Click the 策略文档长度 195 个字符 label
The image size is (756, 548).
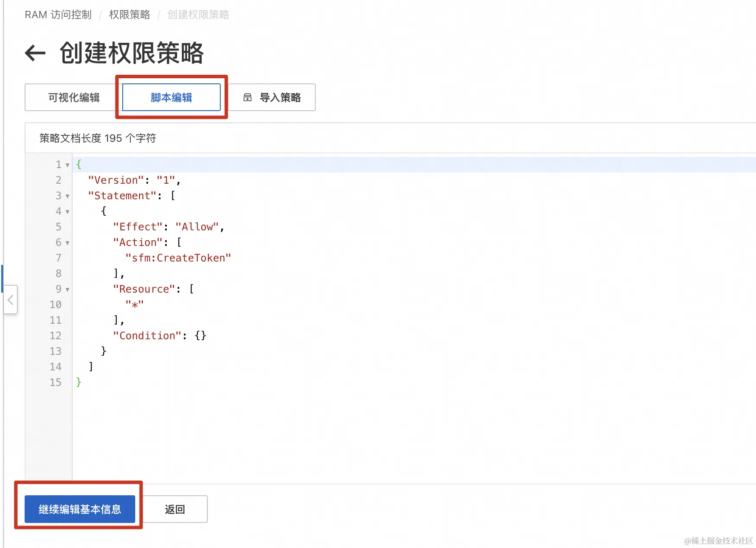pyautogui.click(x=98, y=138)
